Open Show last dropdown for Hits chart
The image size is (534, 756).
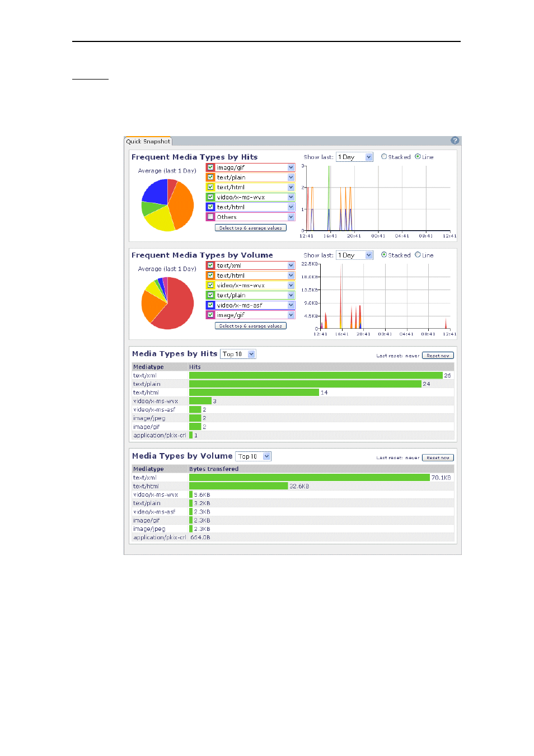(354, 157)
